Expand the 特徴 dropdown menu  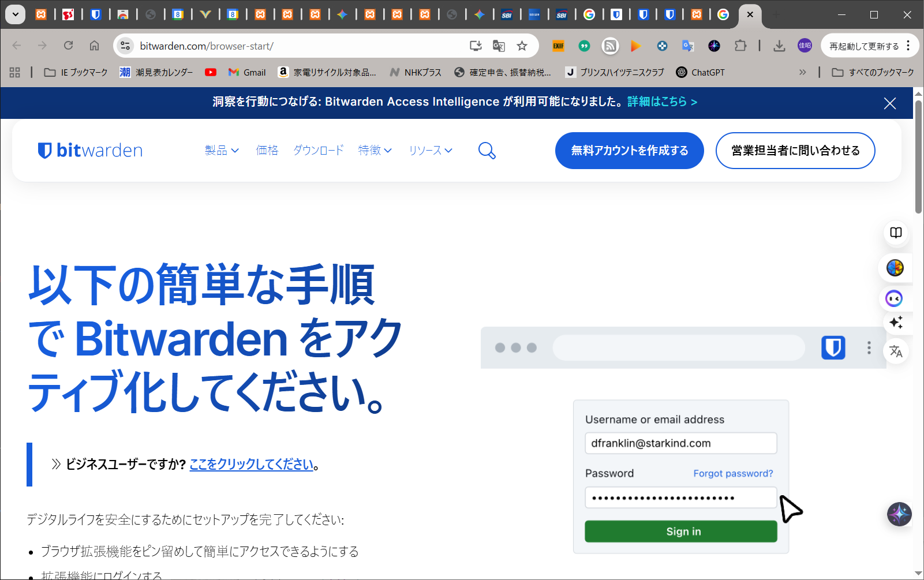375,151
